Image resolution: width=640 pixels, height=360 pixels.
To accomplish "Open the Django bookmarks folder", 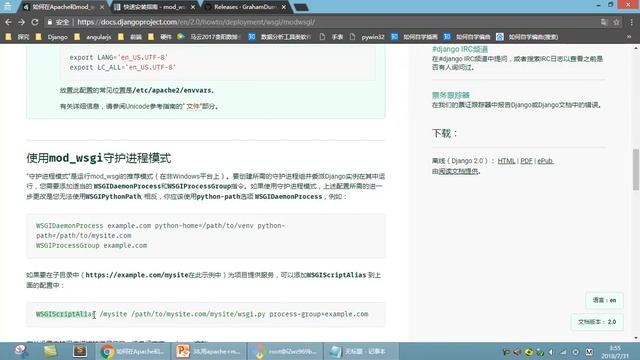I will pyautogui.click(x=51, y=37).
